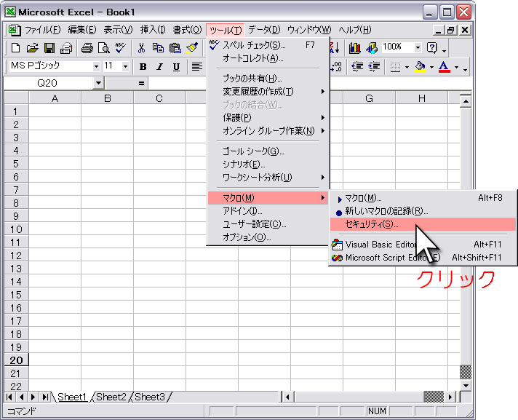Choose アドイン(I)... in Tools menu
This screenshot has width=518, height=420.
pyautogui.click(x=268, y=211)
